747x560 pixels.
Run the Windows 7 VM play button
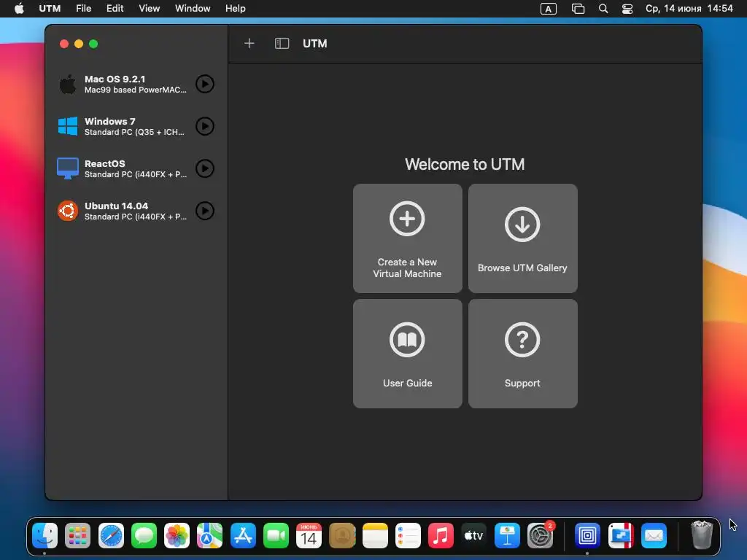point(205,126)
